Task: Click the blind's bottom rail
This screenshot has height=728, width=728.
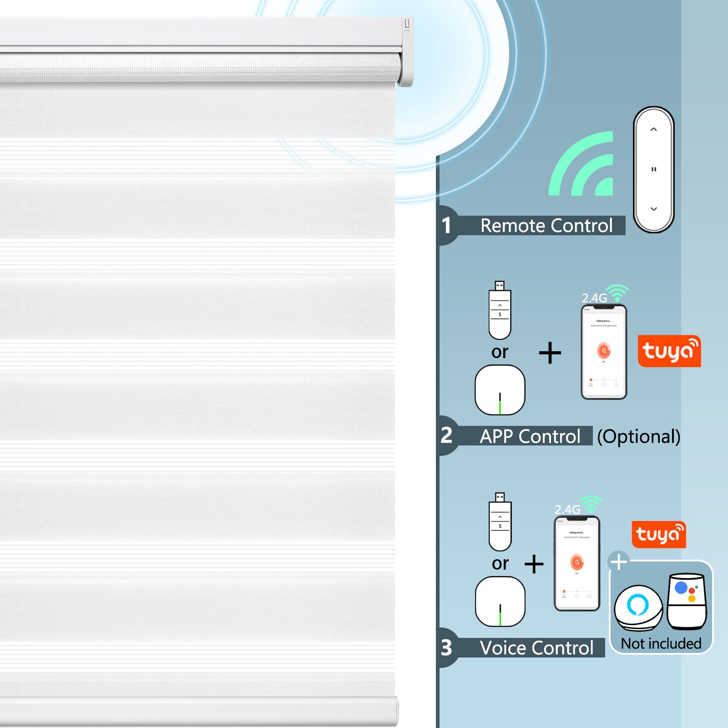Action: pos(199,711)
